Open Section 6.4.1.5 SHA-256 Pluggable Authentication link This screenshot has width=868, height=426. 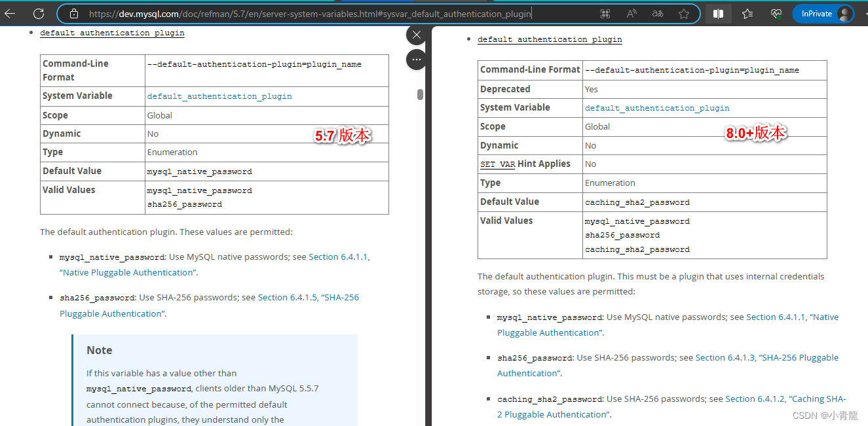(x=210, y=305)
